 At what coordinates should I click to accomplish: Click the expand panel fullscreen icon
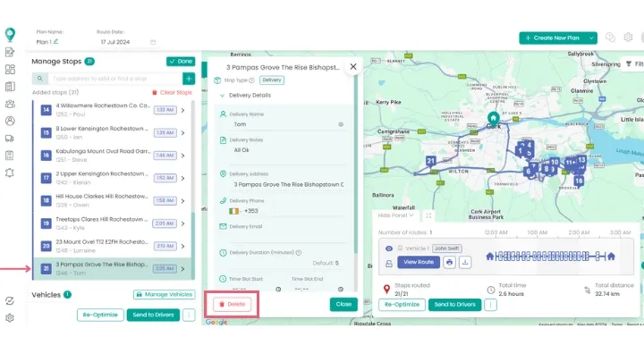tap(428, 215)
